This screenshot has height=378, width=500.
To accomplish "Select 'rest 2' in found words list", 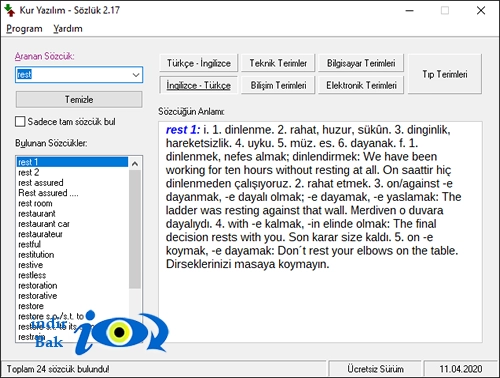I will point(72,172).
